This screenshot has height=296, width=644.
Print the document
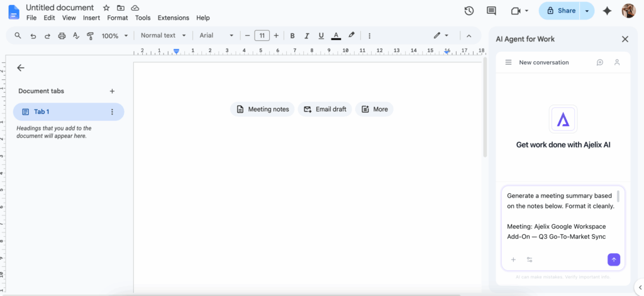click(62, 36)
